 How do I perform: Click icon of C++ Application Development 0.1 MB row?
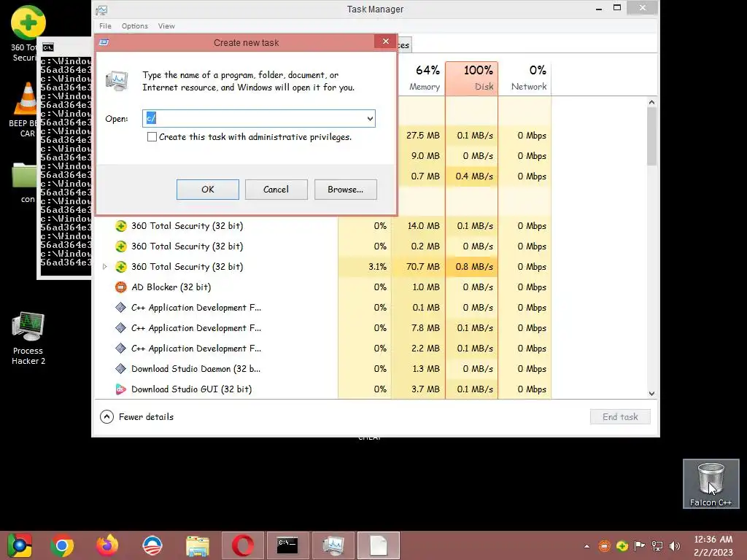pyautogui.click(x=121, y=308)
